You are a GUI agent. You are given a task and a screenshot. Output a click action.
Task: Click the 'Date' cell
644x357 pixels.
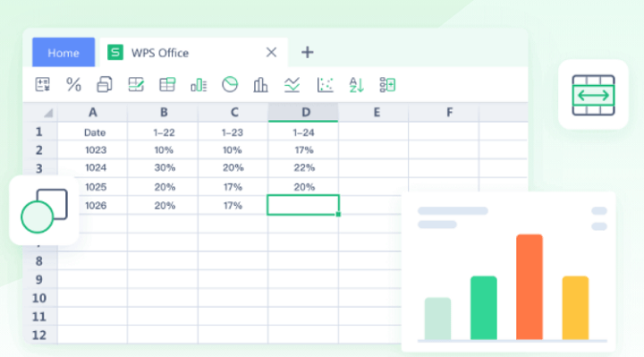[93, 132]
